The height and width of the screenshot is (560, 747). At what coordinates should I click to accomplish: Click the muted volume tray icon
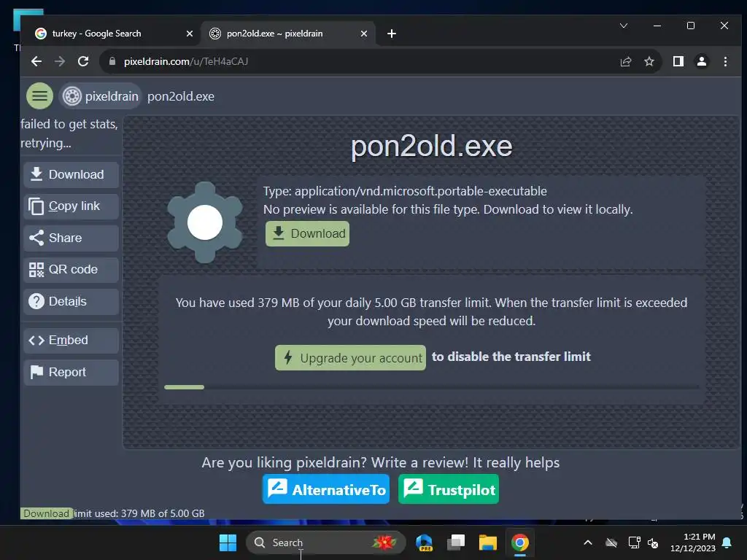coord(653,542)
